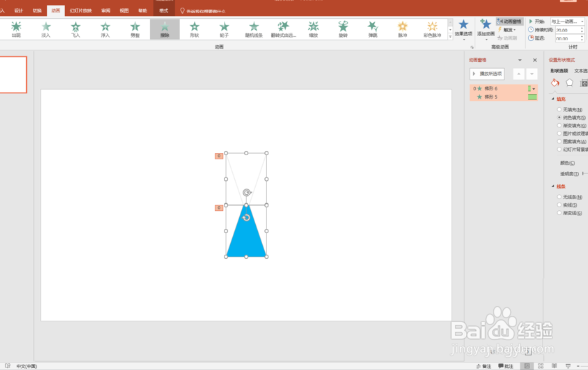Apply the Random Bars animation

[x=254, y=29]
